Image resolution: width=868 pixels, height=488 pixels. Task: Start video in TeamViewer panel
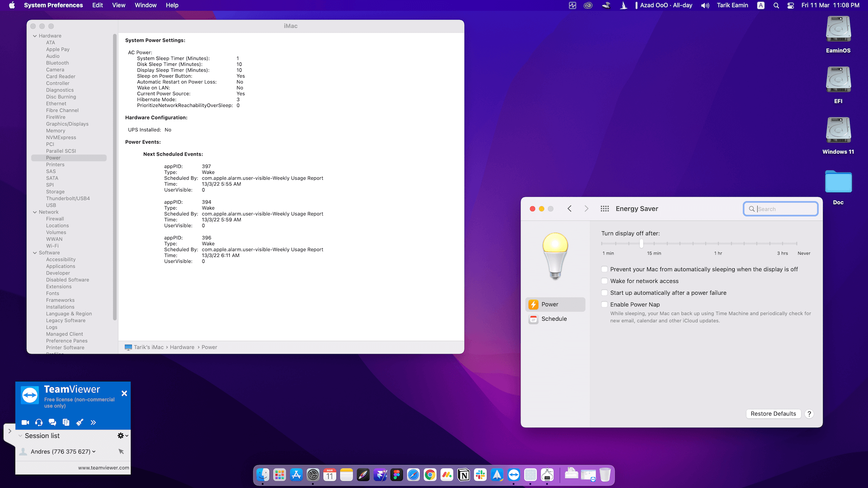point(25,422)
